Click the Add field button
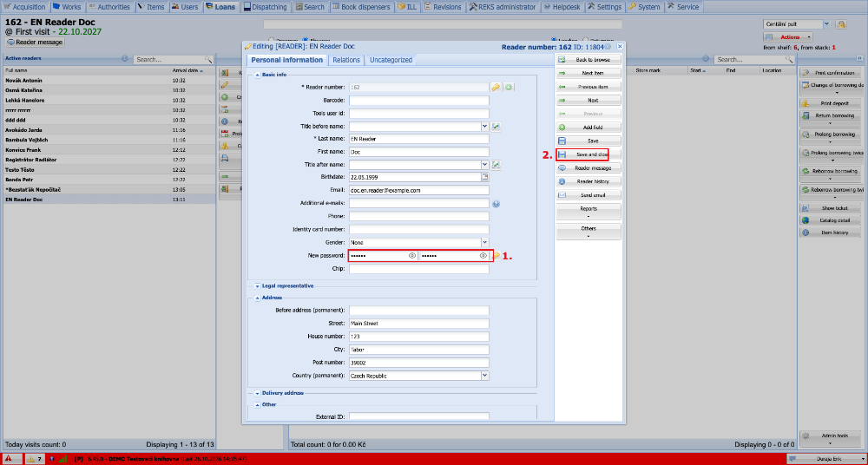 pos(589,128)
